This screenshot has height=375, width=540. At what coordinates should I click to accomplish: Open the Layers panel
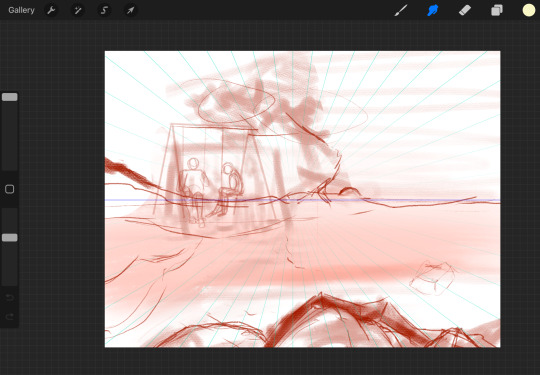pyautogui.click(x=497, y=10)
